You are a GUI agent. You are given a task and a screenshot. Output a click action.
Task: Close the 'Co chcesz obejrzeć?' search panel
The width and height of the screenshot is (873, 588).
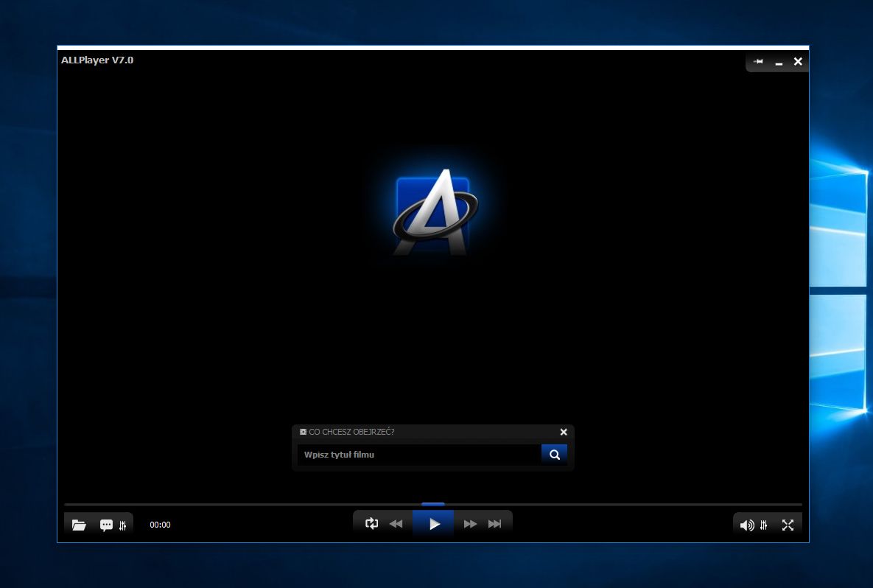coord(564,432)
